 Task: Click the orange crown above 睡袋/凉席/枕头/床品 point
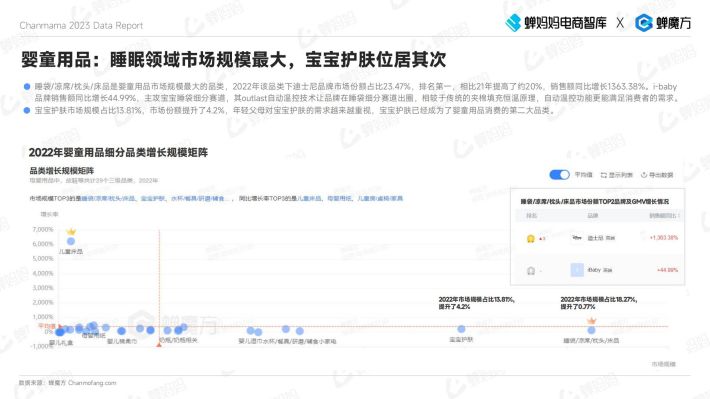[591, 321]
